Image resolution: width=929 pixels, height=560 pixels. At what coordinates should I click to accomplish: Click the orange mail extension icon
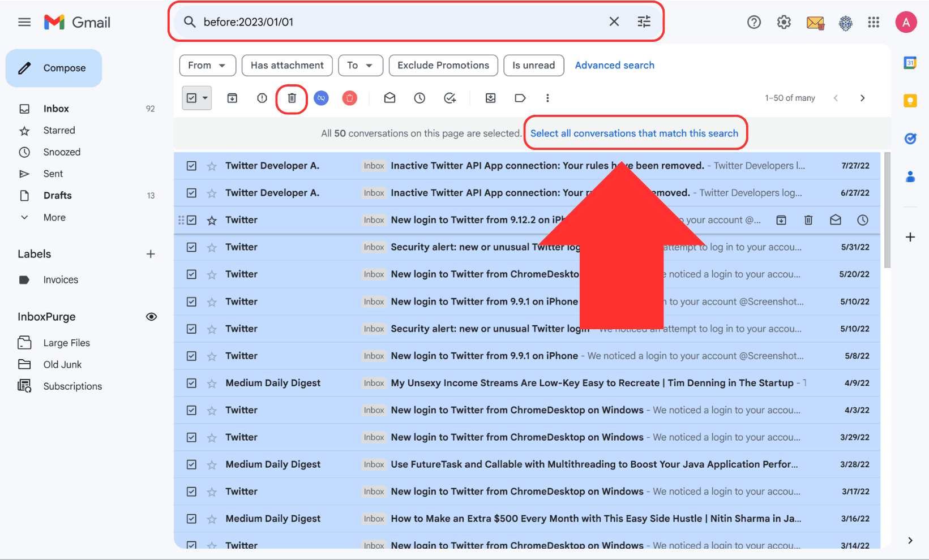click(x=815, y=23)
